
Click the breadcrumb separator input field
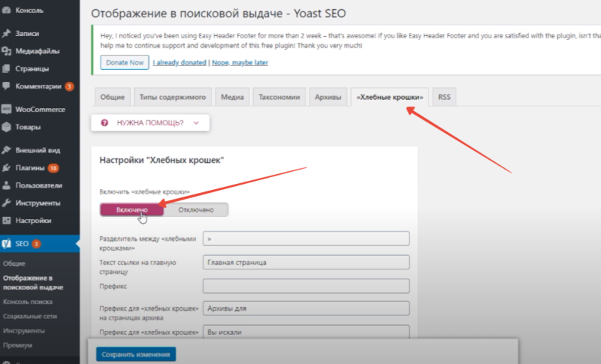(x=307, y=239)
